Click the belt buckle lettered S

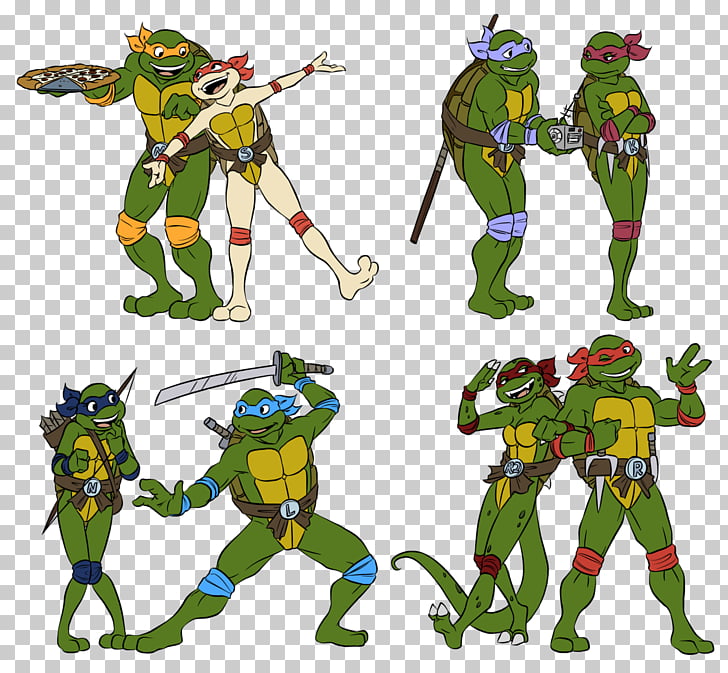tap(245, 153)
